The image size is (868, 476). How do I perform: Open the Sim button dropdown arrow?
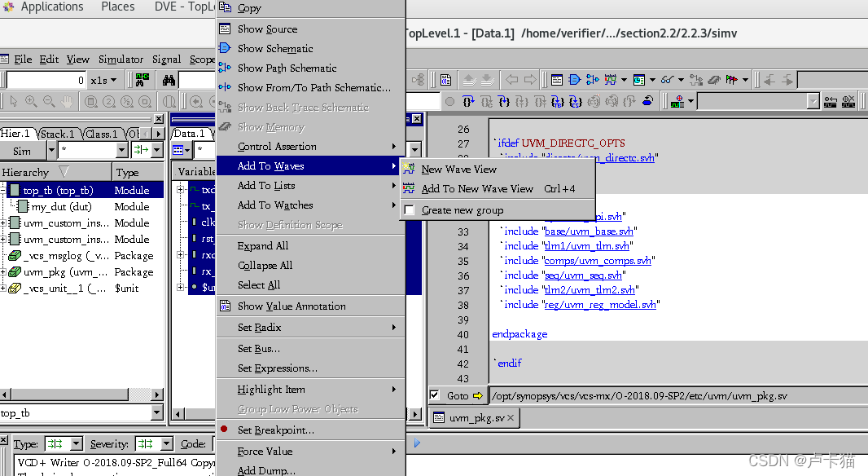51,150
